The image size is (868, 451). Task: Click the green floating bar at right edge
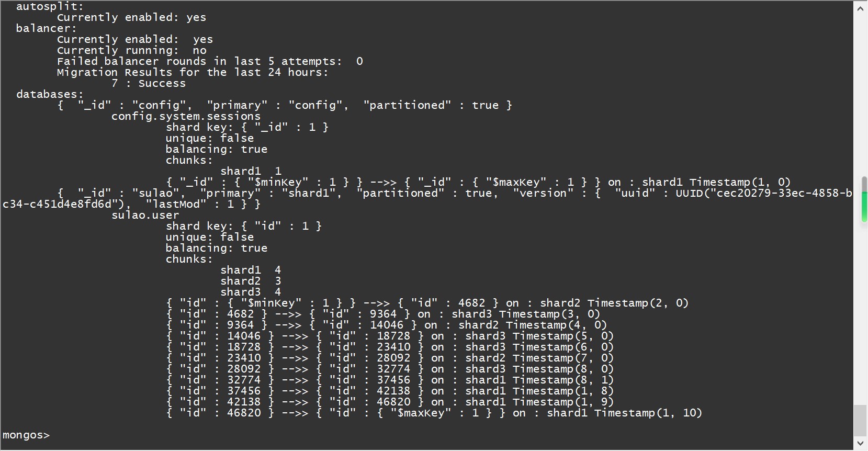click(864, 199)
